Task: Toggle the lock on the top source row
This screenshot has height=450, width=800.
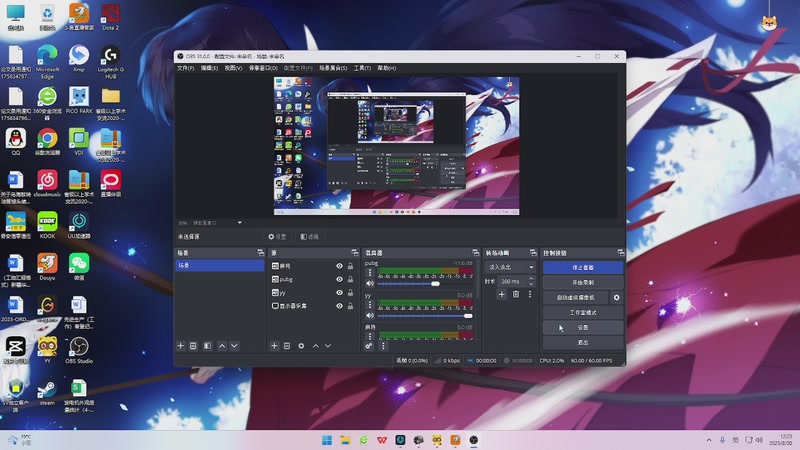Action: (x=351, y=266)
